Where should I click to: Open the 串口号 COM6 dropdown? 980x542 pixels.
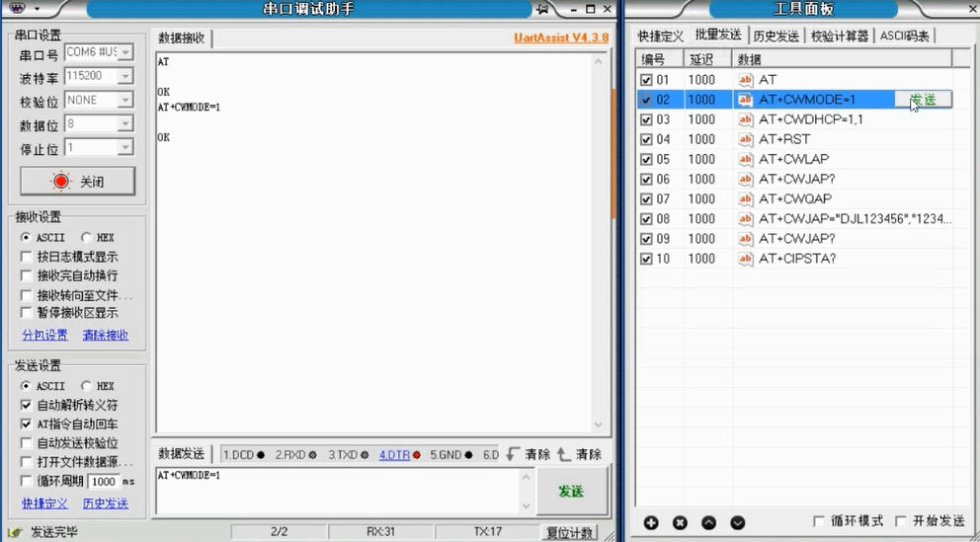[125, 52]
